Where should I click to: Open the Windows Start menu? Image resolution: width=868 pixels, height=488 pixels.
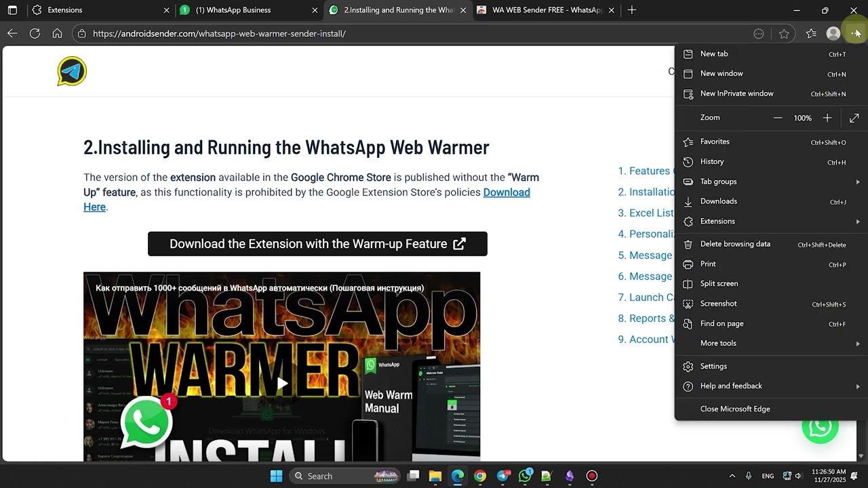click(x=276, y=476)
